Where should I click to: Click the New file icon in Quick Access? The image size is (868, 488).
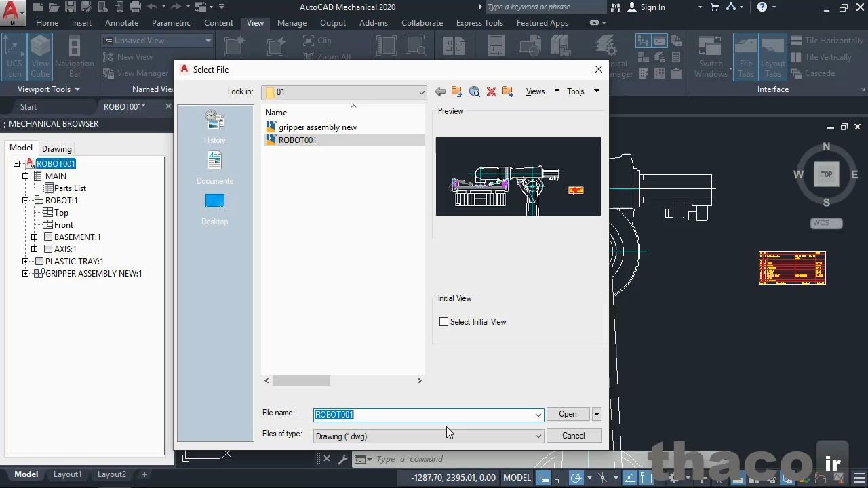click(37, 7)
